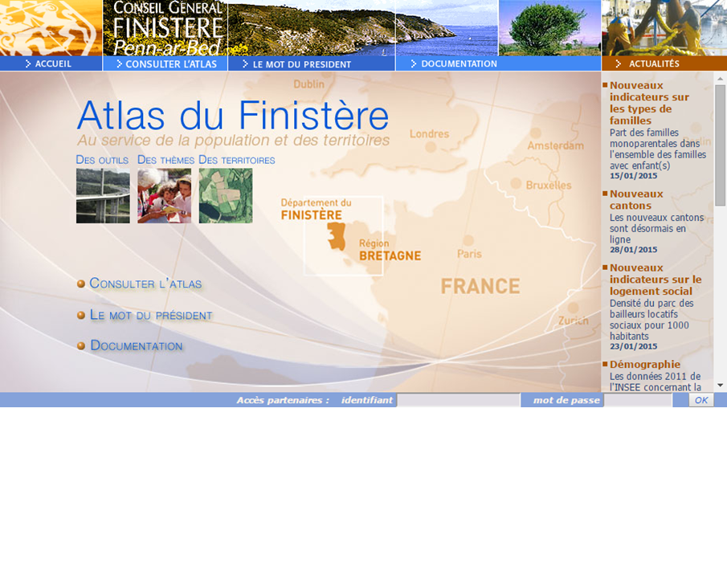Viewport: 727px width, 588px height.
Task: Click the orange Finistère shape on the map
Action: click(x=336, y=235)
